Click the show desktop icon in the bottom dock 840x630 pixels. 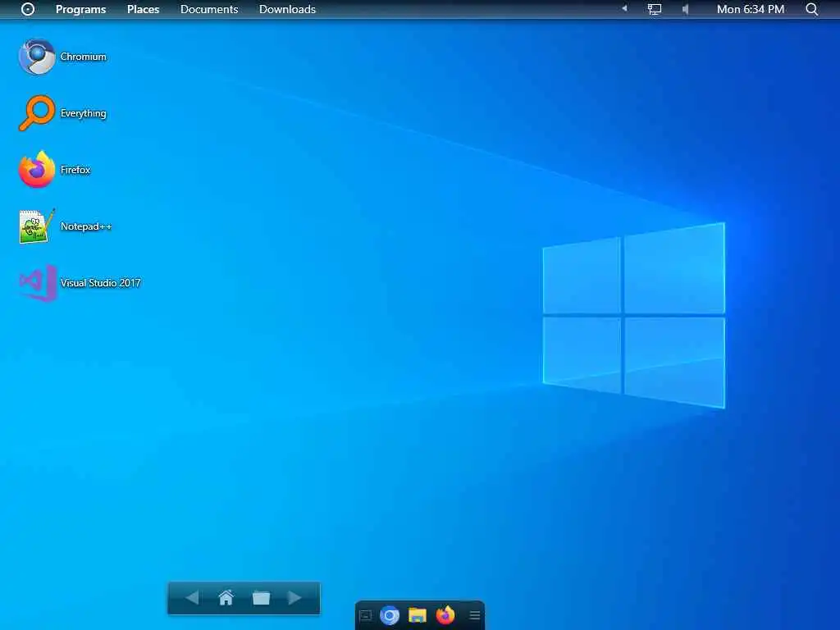365,615
